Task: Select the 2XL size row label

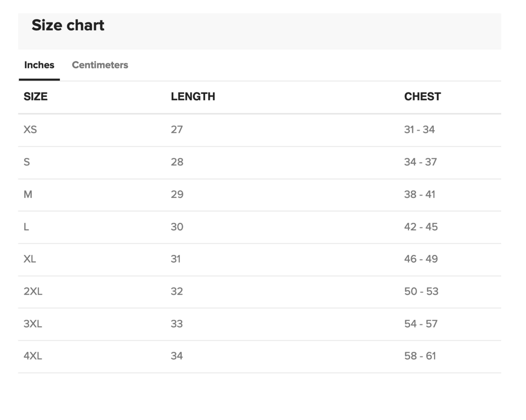Action: point(33,291)
